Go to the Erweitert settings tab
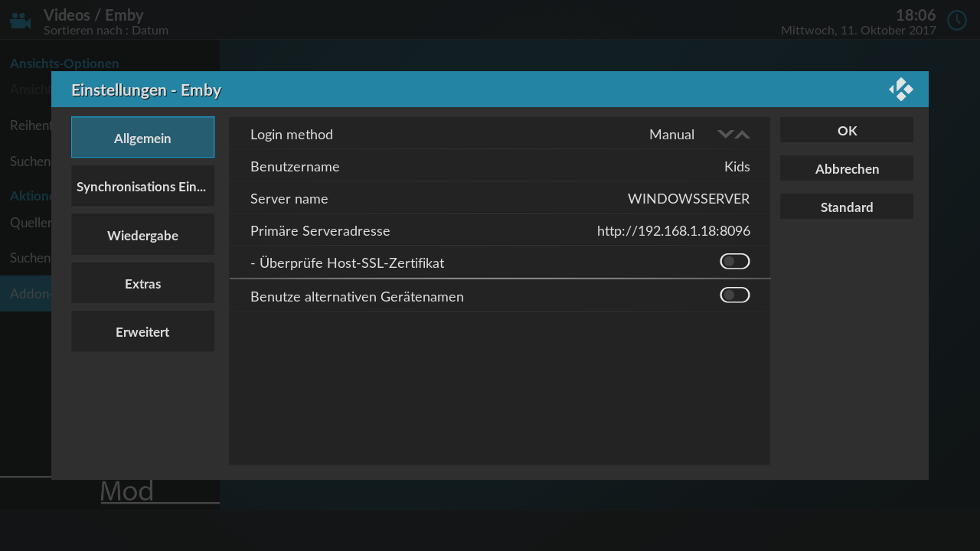 [142, 331]
